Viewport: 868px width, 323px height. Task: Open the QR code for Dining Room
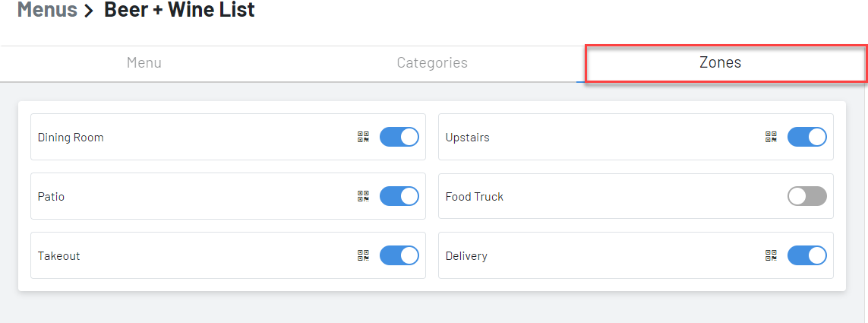pyautogui.click(x=363, y=137)
